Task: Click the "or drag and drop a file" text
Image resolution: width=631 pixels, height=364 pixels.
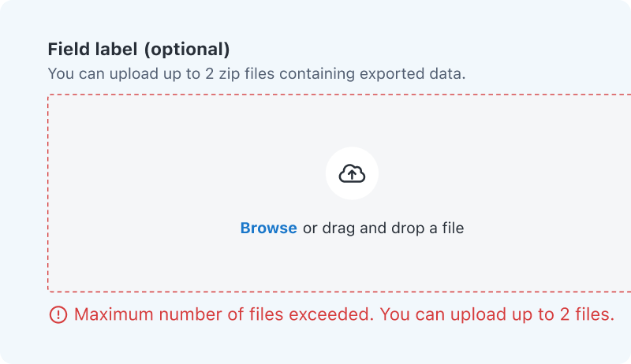Action: point(383,228)
